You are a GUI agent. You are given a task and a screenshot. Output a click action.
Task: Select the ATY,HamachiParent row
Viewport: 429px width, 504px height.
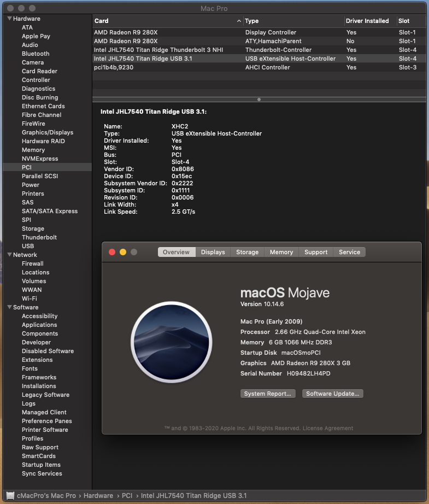[x=259, y=41]
